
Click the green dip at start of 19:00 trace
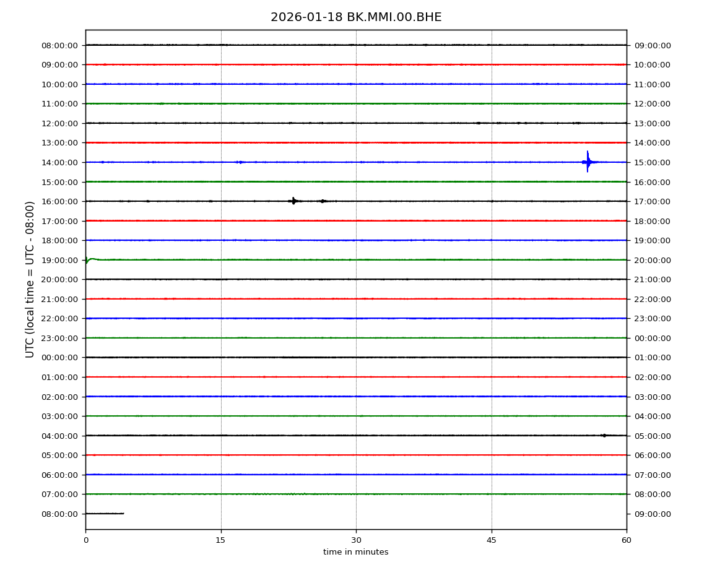click(x=87, y=261)
